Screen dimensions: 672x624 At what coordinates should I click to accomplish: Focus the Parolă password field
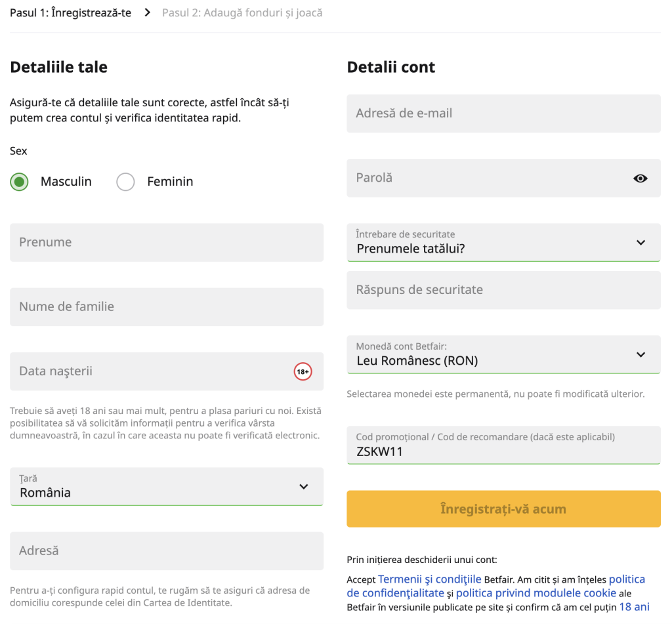point(503,178)
